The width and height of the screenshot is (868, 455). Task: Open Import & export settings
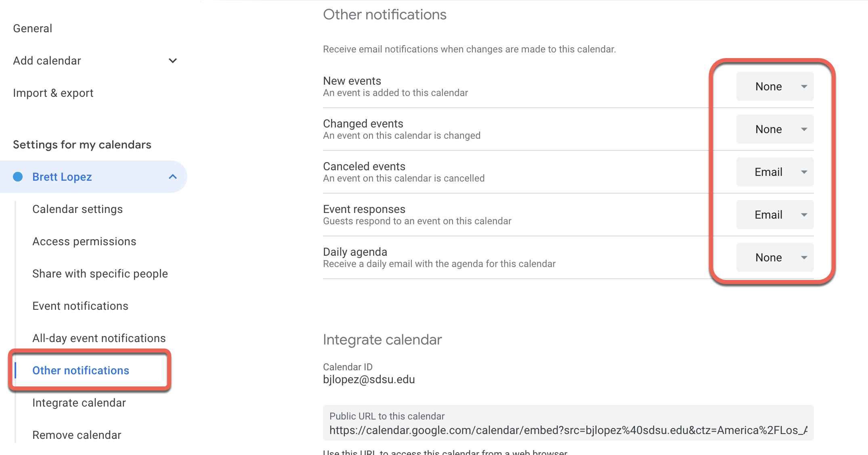[x=53, y=93]
